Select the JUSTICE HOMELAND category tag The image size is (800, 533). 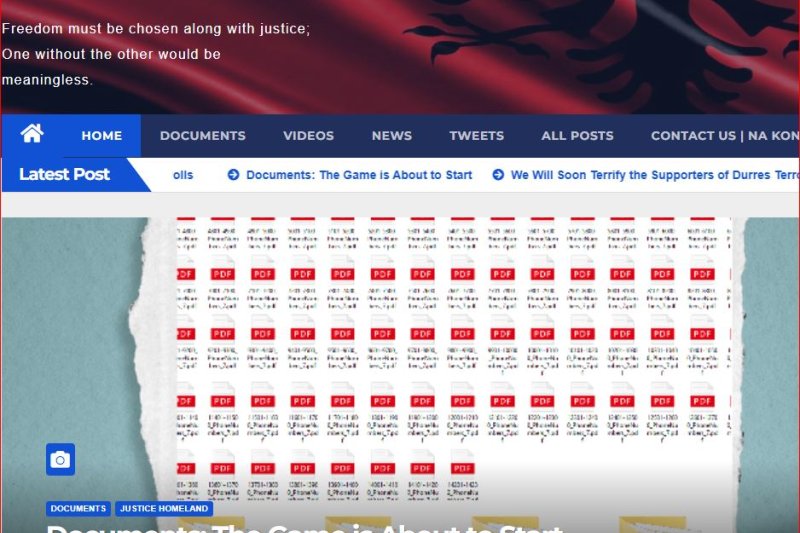pyautogui.click(x=164, y=509)
